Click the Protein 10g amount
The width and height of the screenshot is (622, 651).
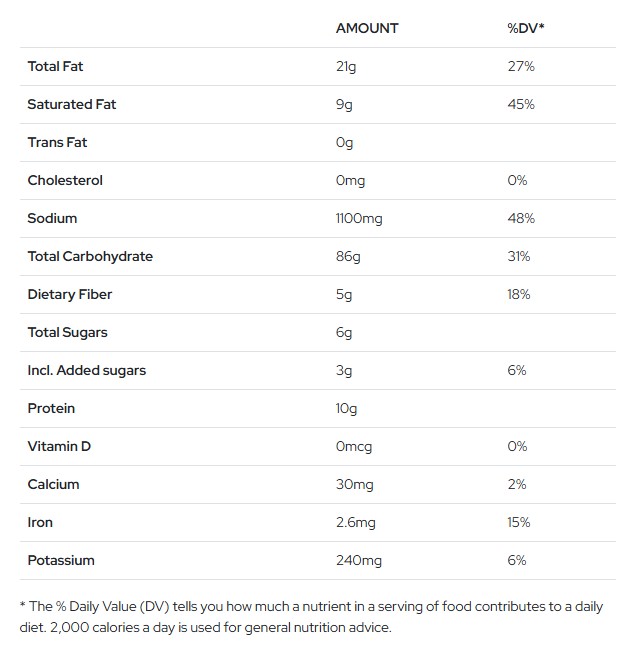click(346, 409)
